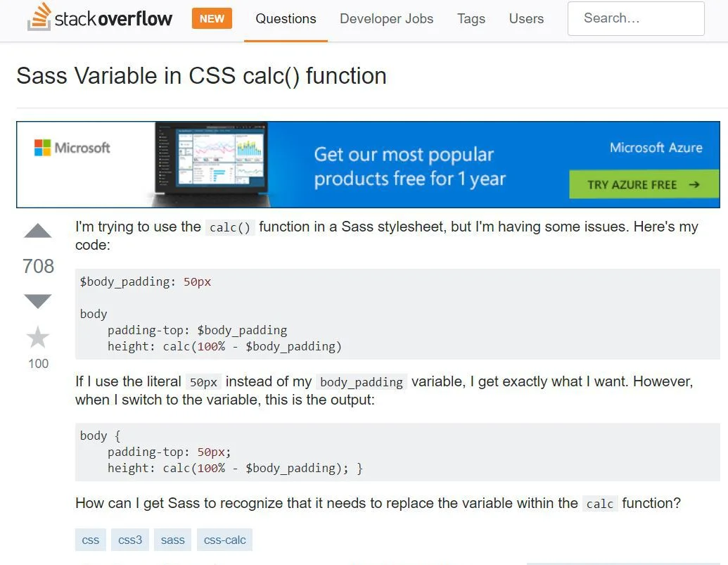Click the favorite count 100
Viewport: 728px width, 565px height.
pos(38,364)
